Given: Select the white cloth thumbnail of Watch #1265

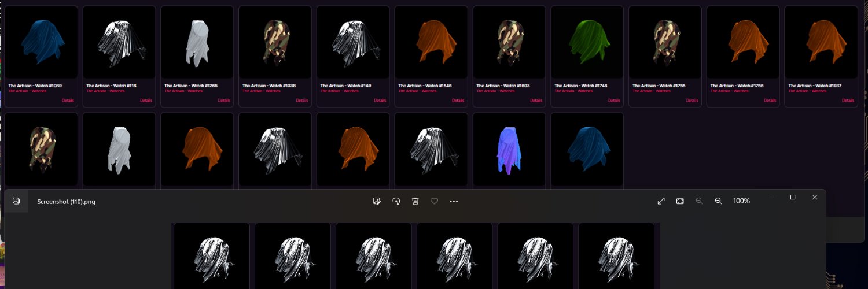Looking at the screenshot, I should pos(197,42).
